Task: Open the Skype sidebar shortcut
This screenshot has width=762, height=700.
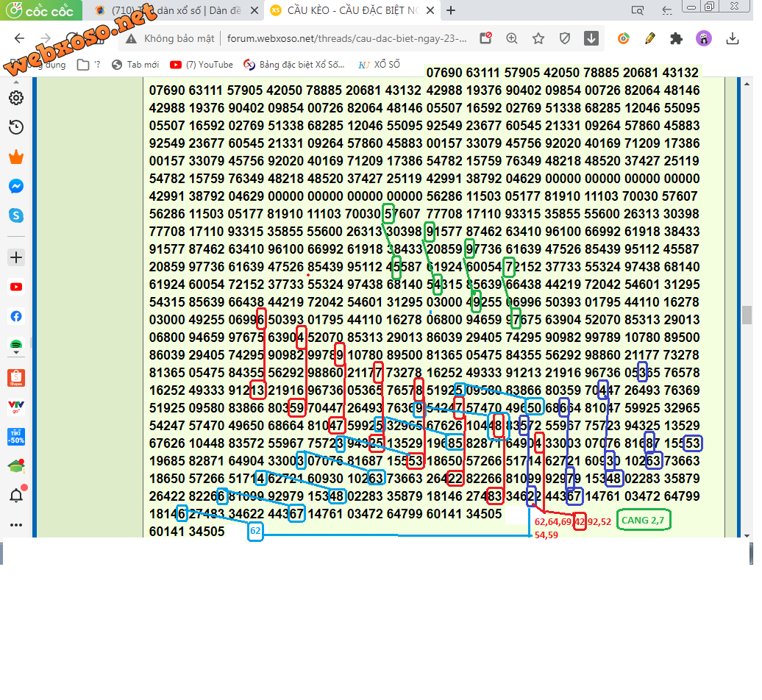Action: click(x=16, y=216)
